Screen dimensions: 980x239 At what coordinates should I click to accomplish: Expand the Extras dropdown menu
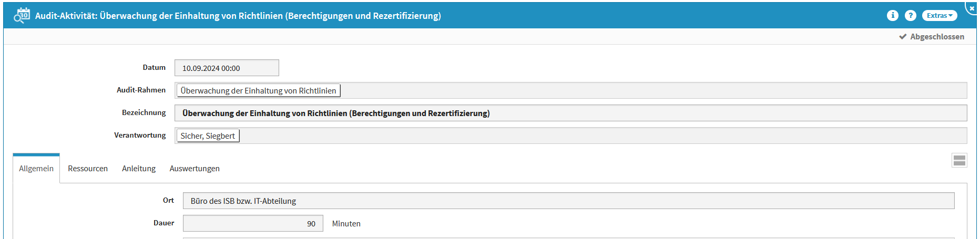point(939,16)
